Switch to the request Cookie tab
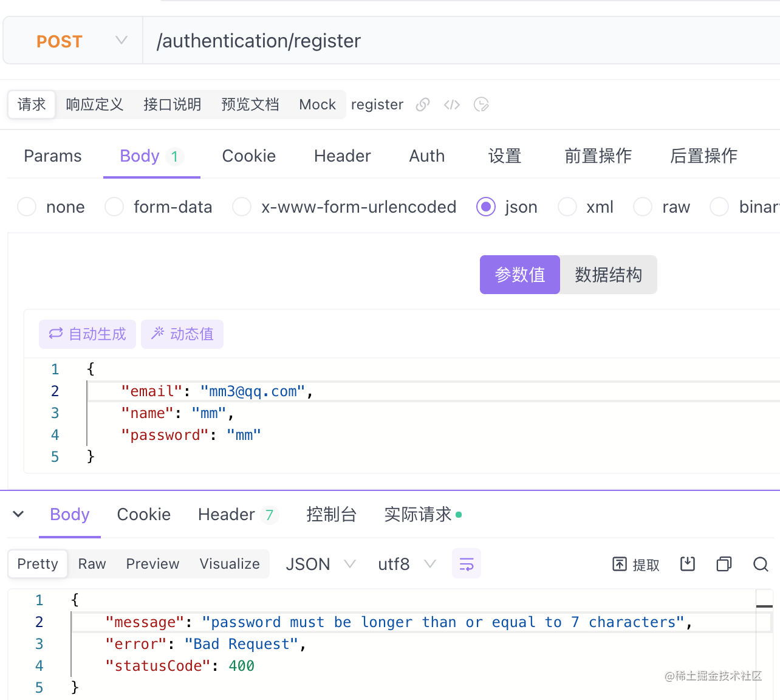Screen dimensions: 780x700 (249, 156)
